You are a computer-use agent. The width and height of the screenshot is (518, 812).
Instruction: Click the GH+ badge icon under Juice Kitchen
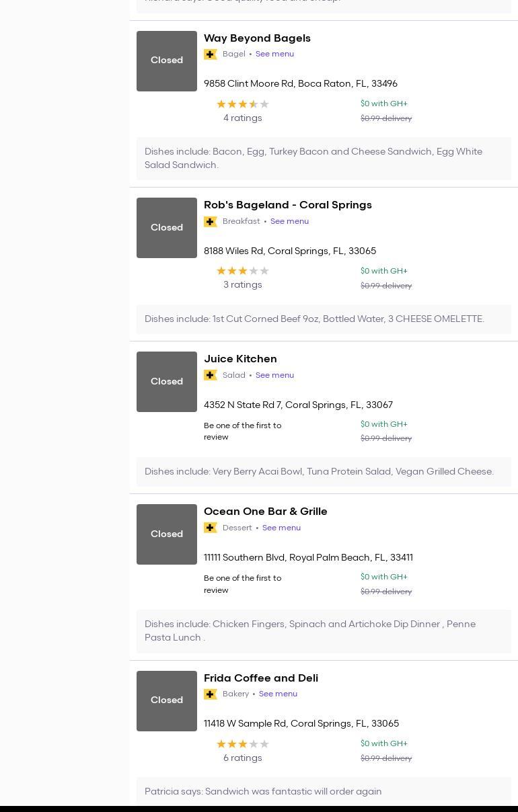211,375
